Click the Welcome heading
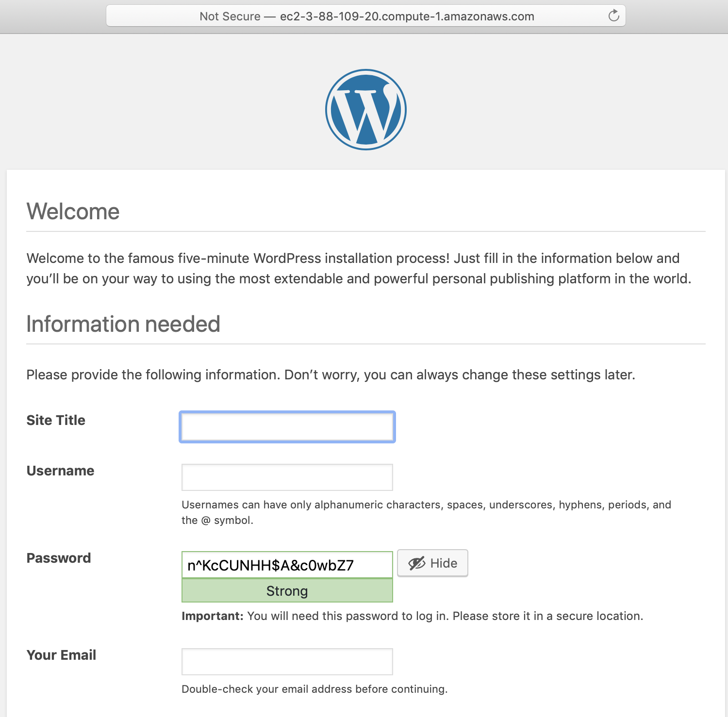 tap(73, 212)
